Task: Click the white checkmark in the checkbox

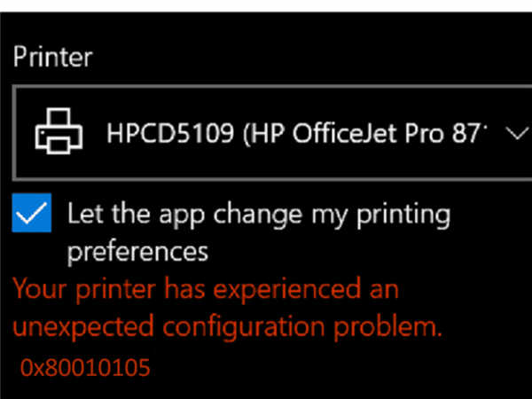Action: point(32,215)
